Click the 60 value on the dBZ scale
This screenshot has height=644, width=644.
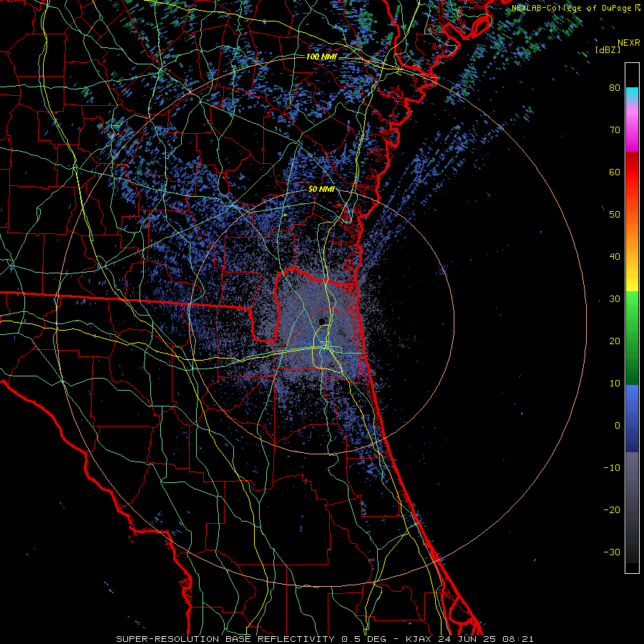(615, 172)
